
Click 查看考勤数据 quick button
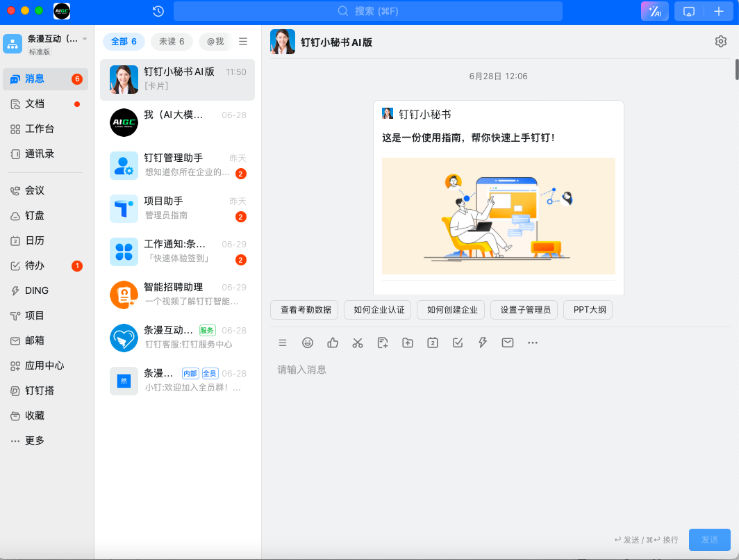coord(304,310)
